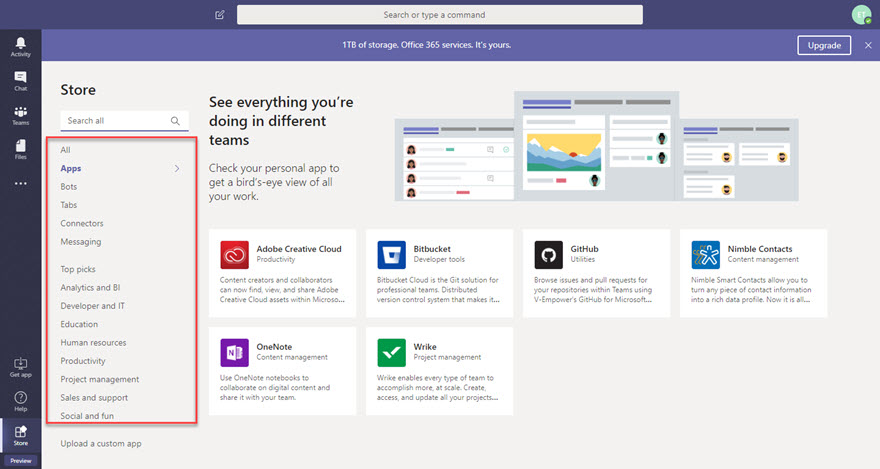Select the All filter

point(66,150)
